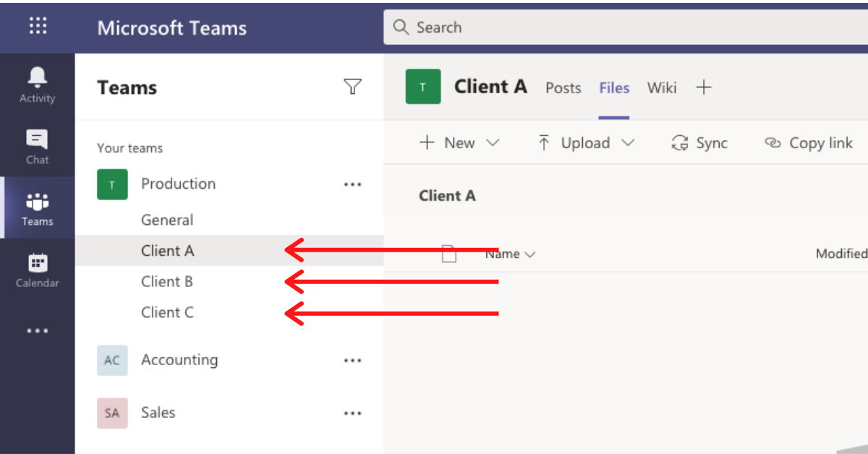Click the file type column icon
The width and height of the screenshot is (868, 454).
[449, 254]
